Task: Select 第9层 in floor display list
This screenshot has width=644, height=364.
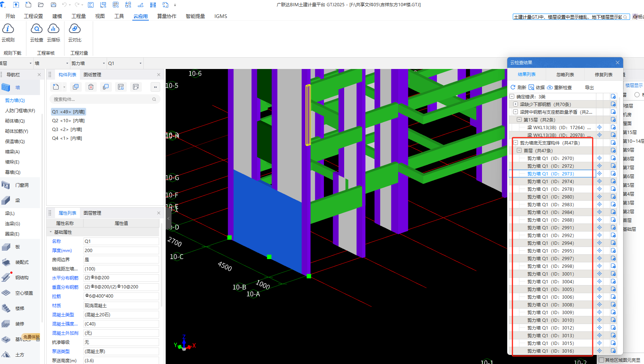Action: (628, 150)
